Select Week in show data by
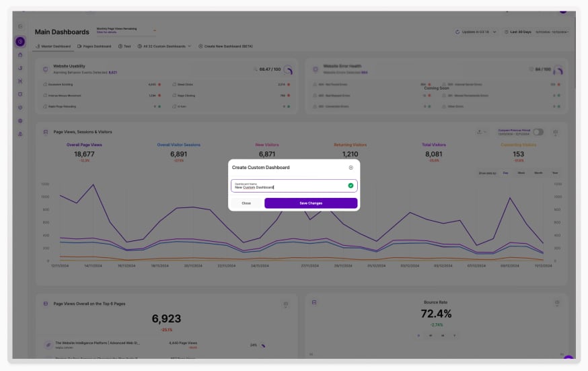This screenshot has width=588, height=371. pos(521,173)
